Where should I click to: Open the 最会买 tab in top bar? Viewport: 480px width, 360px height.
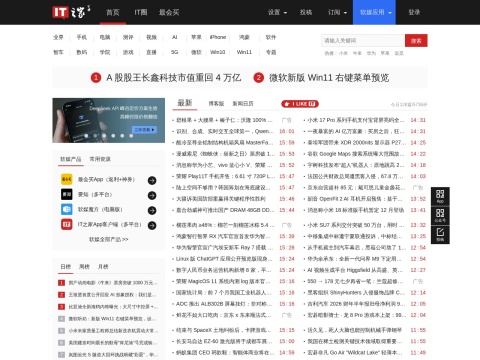[169, 12]
